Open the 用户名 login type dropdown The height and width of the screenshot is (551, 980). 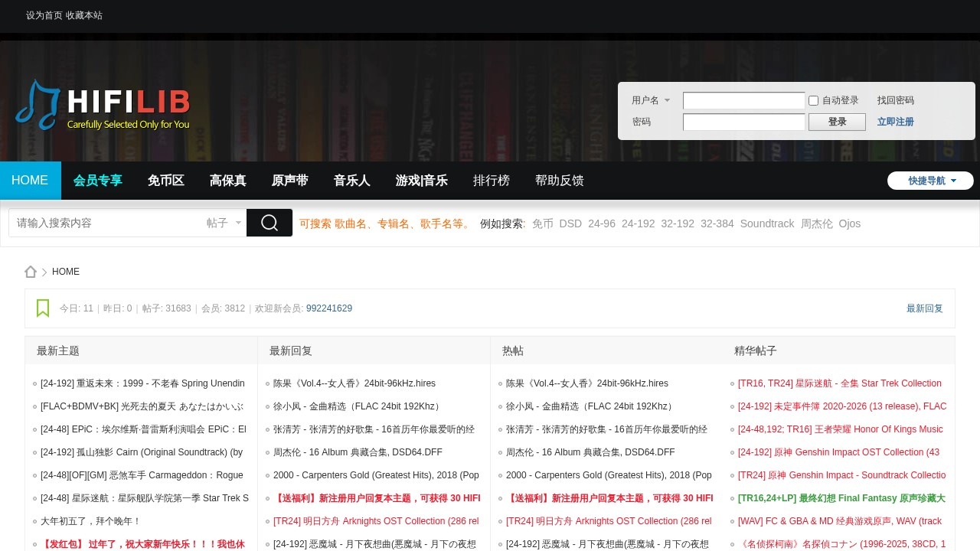coord(651,100)
